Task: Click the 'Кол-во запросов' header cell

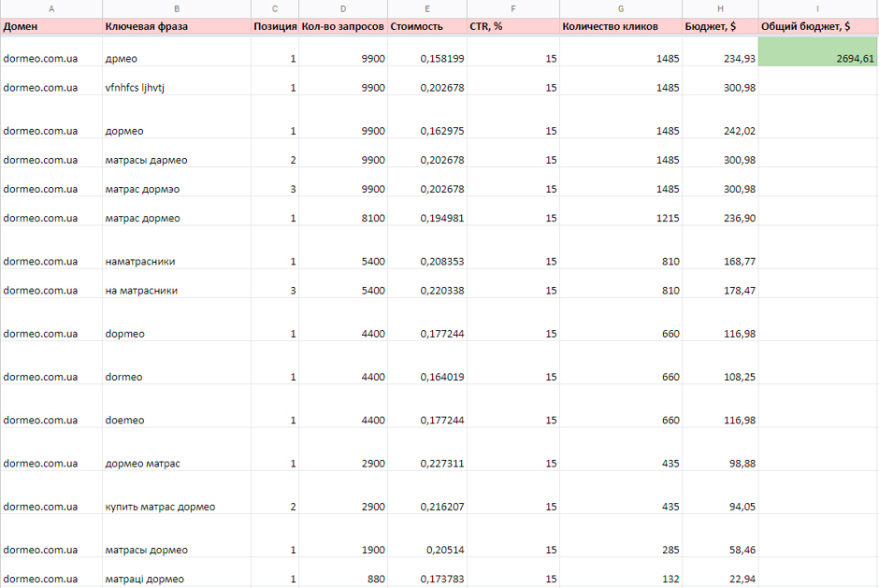Action: (x=343, y=26)
